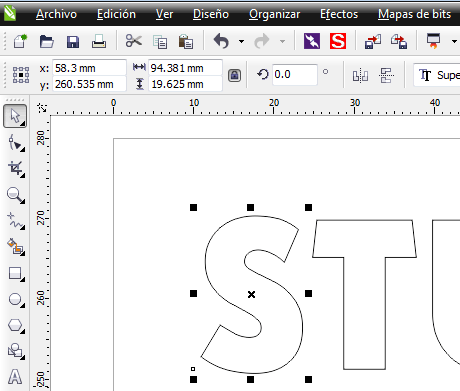
Task: Click the red S icon
Action: click(338, 41)
